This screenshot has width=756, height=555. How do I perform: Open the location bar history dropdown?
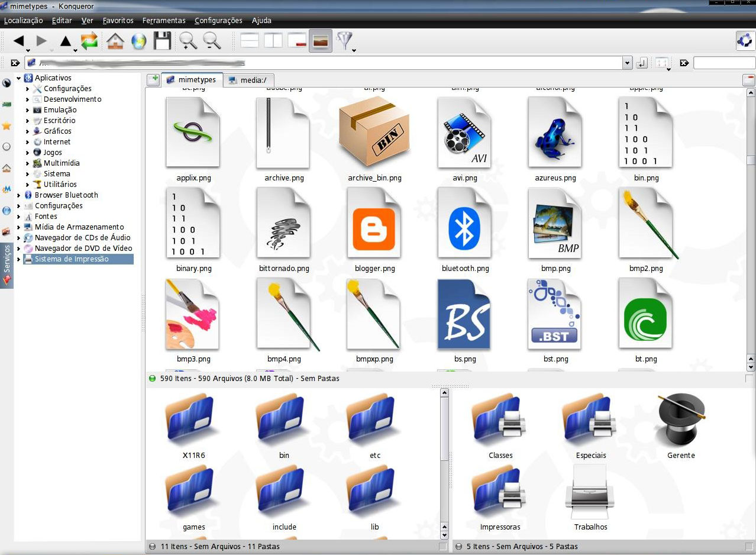pos(628,63)
